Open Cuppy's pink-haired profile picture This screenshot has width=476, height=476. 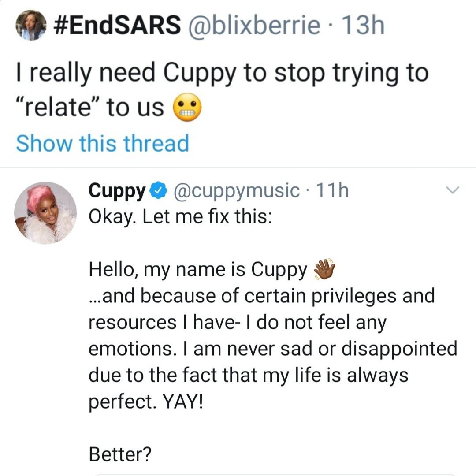click(x=45, y=213)
